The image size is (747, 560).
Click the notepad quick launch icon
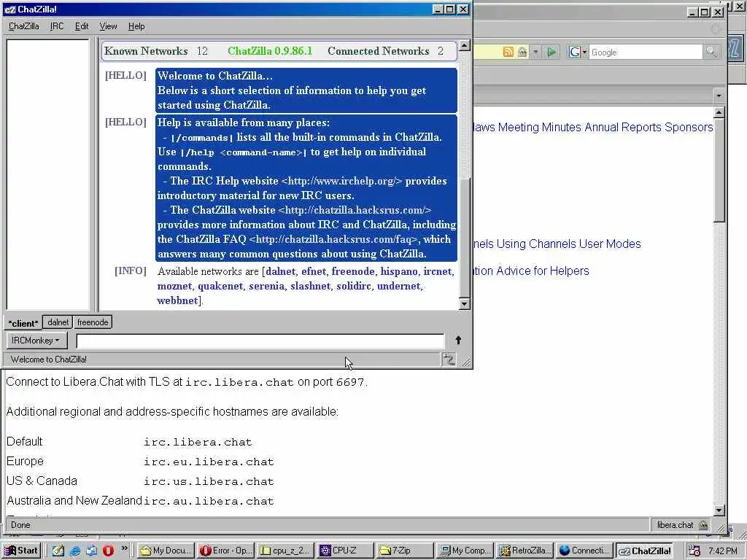58,551
